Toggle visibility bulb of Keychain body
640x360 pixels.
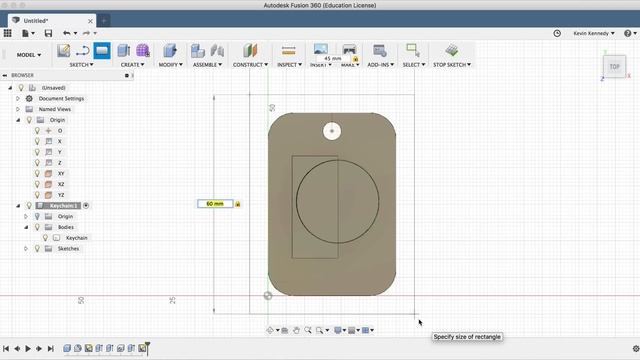point(45,238)
